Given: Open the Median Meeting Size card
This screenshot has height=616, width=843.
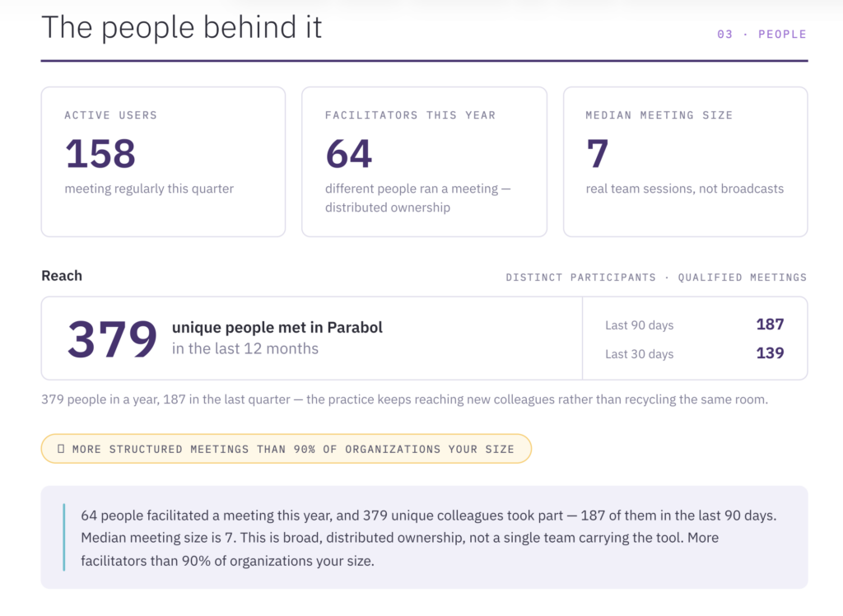Looking at the screenshot, I should coord(686,162).
